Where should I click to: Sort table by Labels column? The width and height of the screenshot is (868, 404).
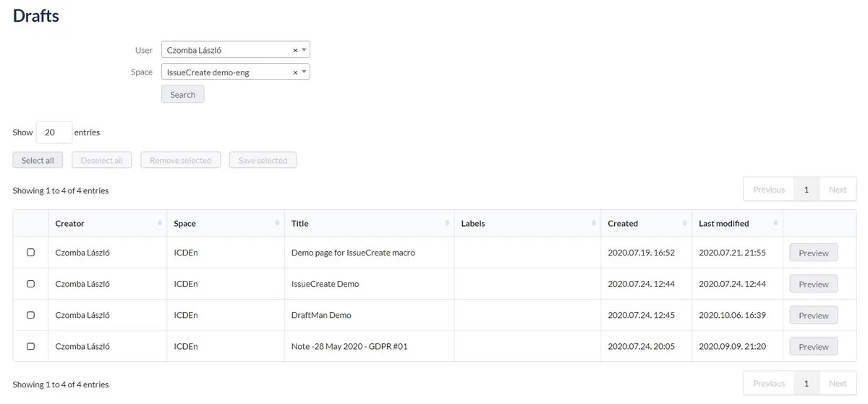pyautogui.click(x=527, y=224)
